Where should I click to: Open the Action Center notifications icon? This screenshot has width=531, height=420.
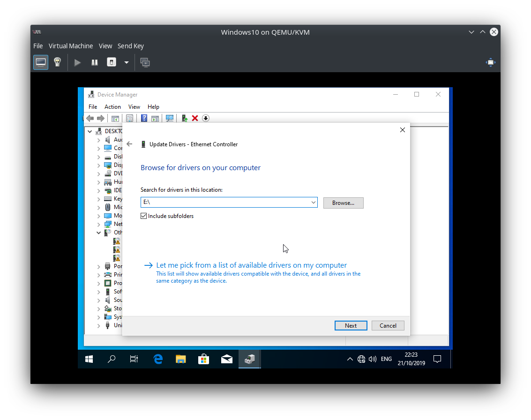point(437,359)
